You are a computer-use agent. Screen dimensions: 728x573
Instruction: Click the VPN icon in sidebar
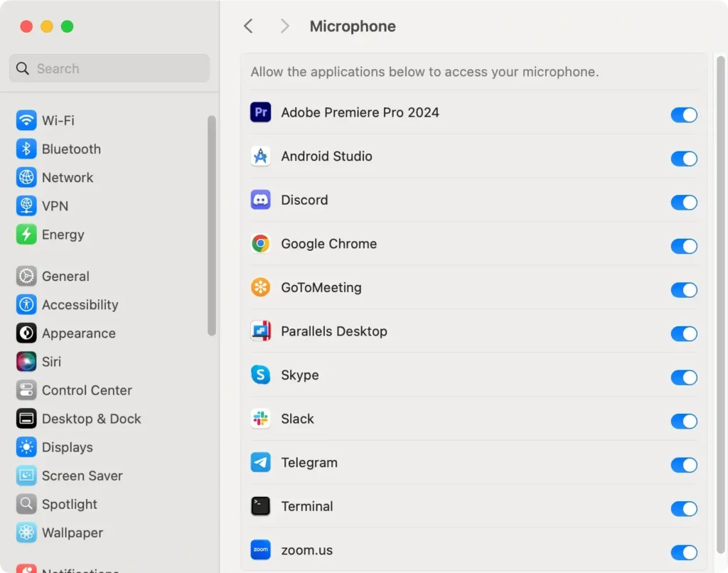[26, 205]
